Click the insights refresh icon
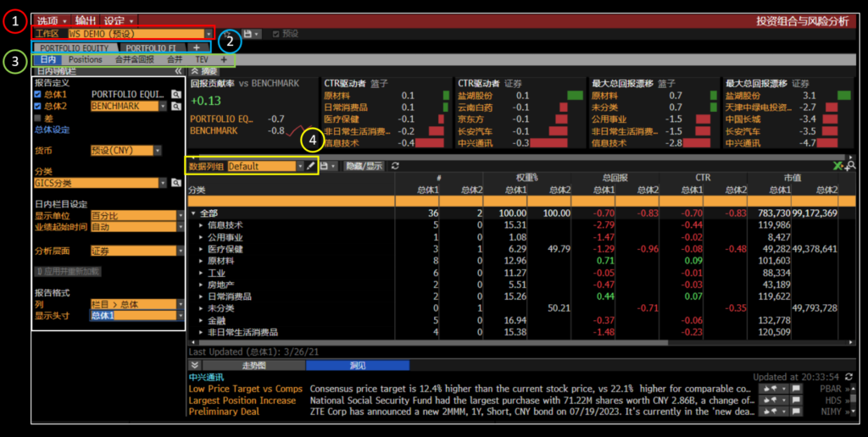 point(849,377)
